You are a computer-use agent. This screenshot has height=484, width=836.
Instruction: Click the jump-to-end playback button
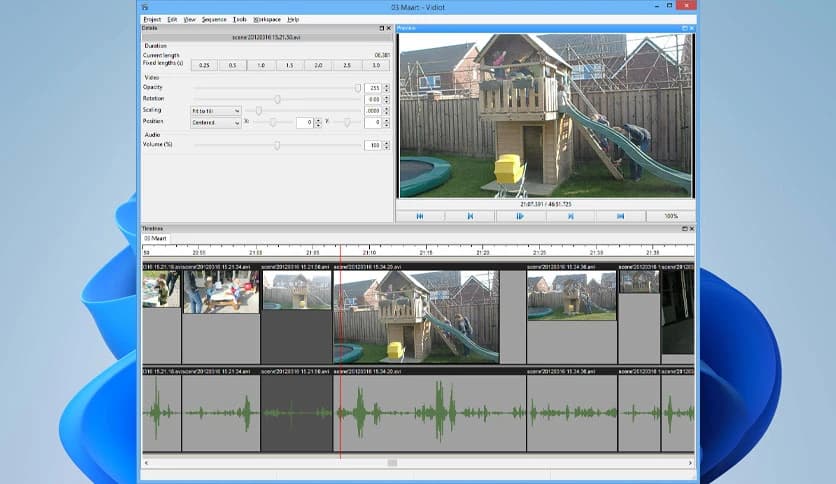tap(620, 216)
